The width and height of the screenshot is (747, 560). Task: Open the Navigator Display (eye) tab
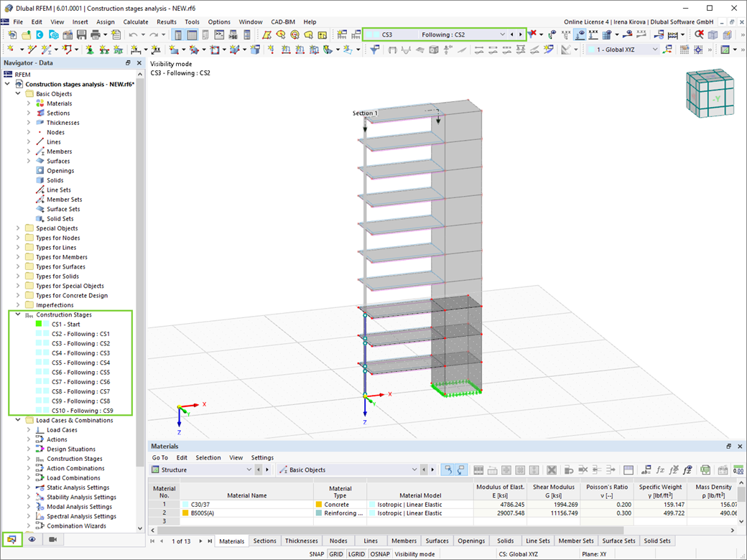[x=32, y=539]
